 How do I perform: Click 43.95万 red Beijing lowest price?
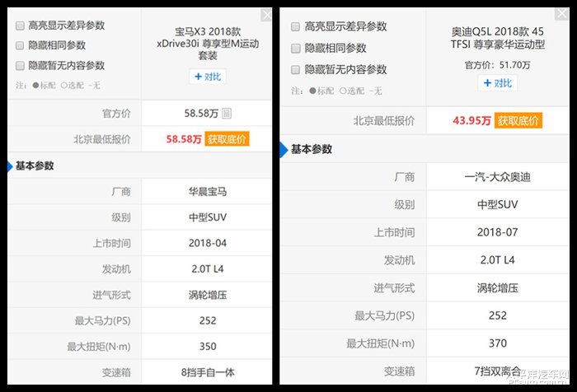tap(471, 120)
